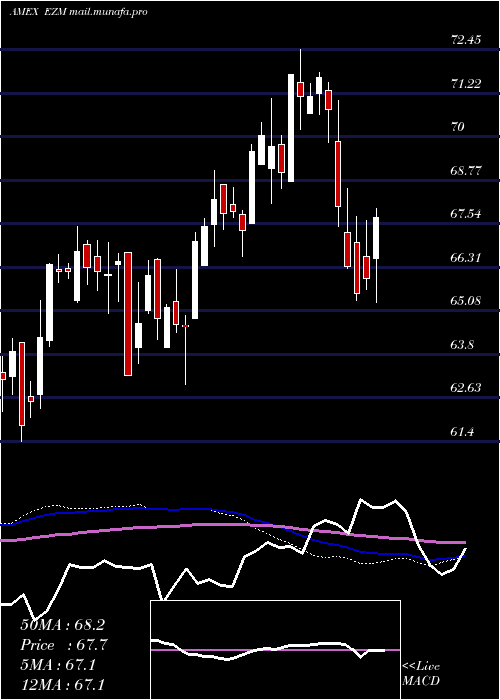
Task: Select the 68.77 price axis label
Action: [x=466, y=171]
